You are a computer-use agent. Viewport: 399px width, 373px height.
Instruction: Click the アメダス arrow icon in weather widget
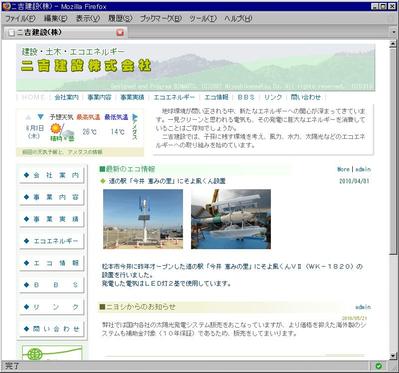[135, 117]
